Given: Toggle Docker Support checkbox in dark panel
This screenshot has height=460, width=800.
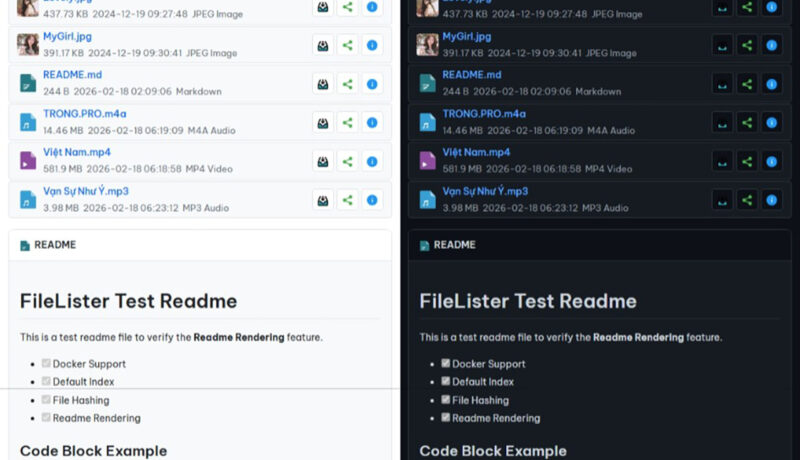Looking at the screenshot, I should pos(445,363).
